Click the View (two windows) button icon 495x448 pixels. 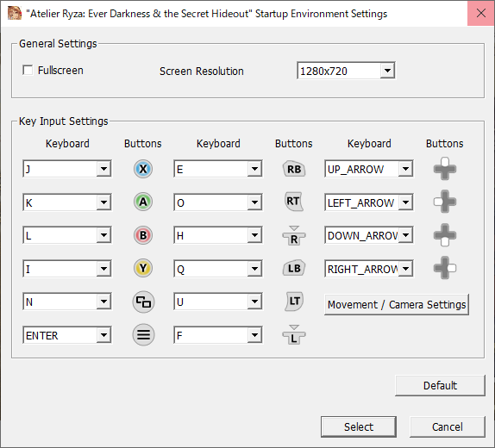point(143,302)
